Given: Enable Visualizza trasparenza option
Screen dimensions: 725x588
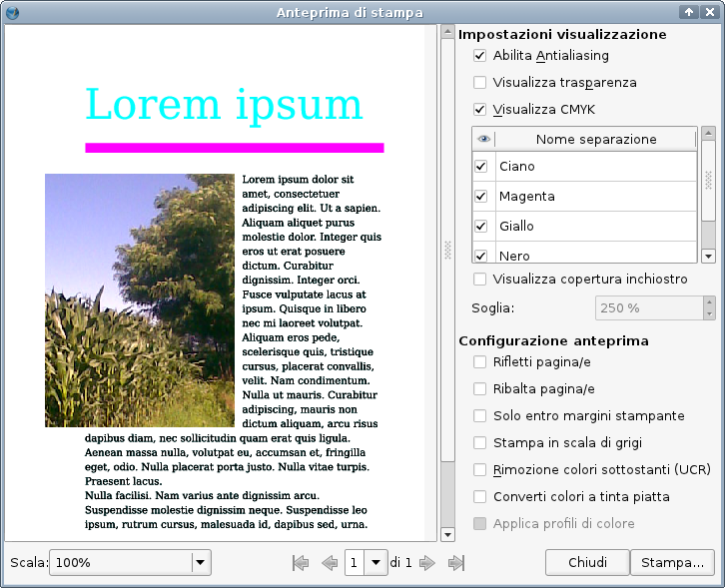Looking at the screenshot, I should click(480, 83).
